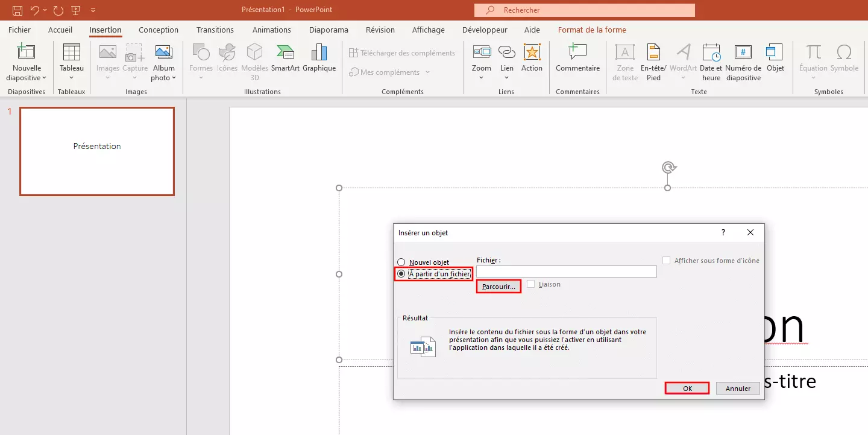Screen dimensions: 868x435
Task: Click Télécharger des compléments
Action: tap(402, 53)
